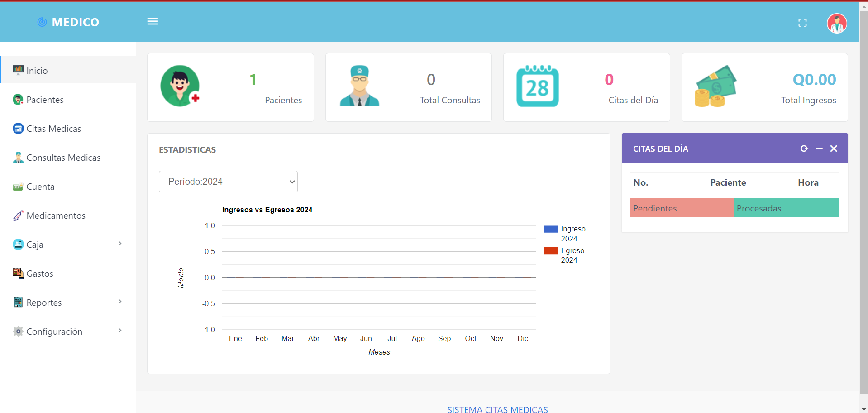Toggle Ingreso 2024 blue legend swatch
Image resolution: width=868 pixels, height=413 pixels.
point(550,229)
